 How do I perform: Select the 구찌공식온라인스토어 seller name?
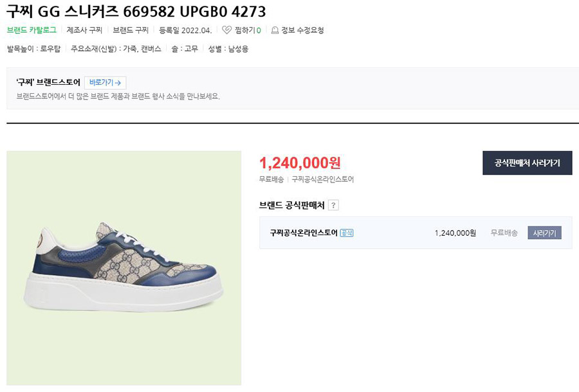pos(304,233)
